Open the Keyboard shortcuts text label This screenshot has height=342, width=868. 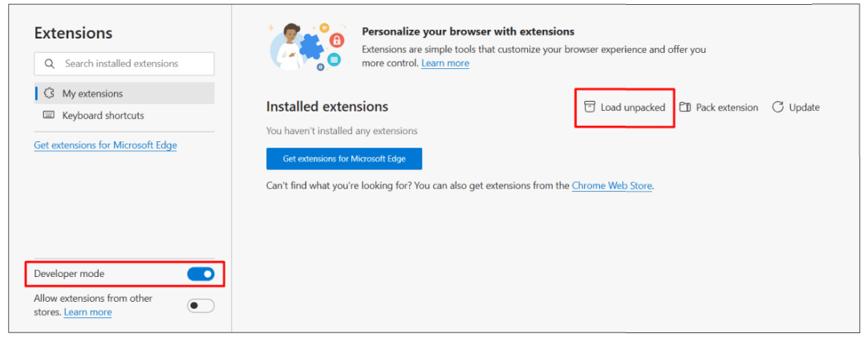pyautogui.click(x=103, y=116)
